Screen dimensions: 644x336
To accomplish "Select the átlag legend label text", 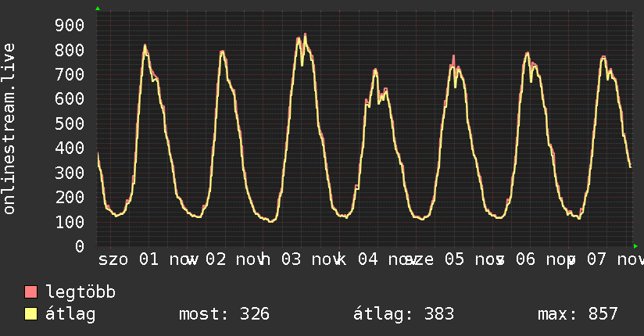I will 70,314.
